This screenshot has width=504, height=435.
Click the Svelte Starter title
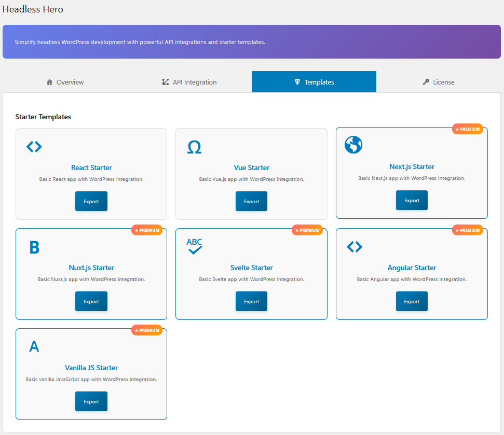251,268
